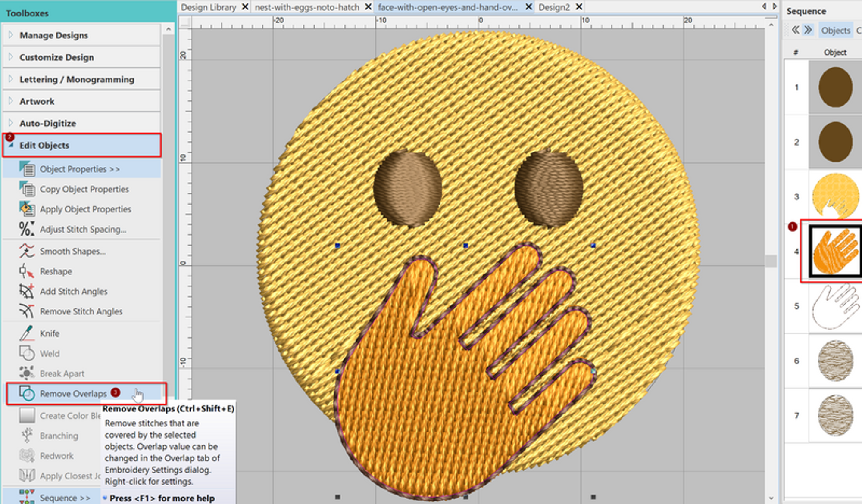Viewport: 862px width, 504px height.
Task: Click the Knife label
Action: click(x=50, y=333)
